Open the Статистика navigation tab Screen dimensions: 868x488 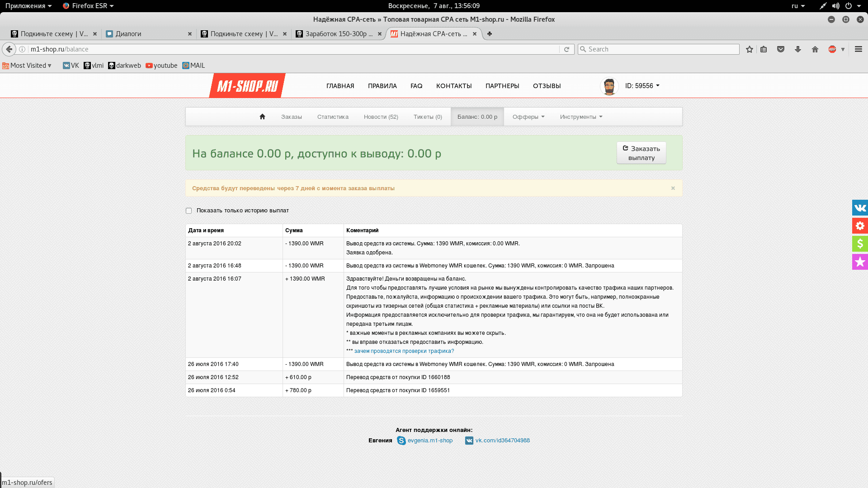(333, 117)
